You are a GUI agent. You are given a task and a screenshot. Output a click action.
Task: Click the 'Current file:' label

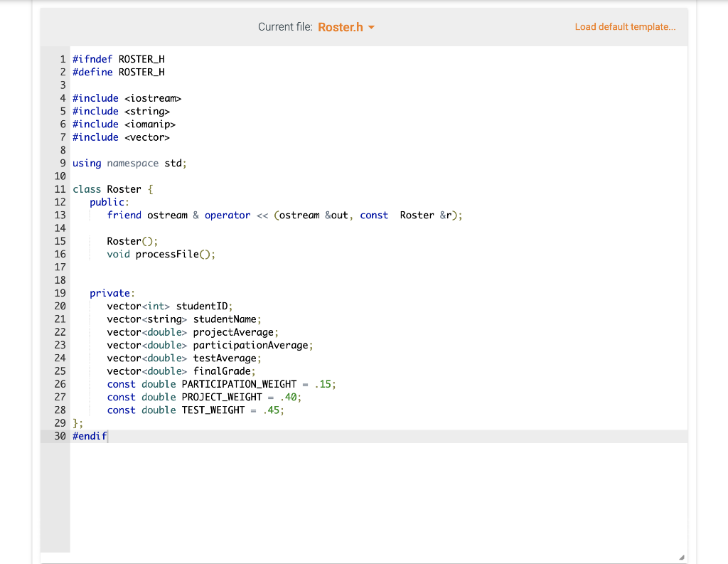click(x=284, y=26)
